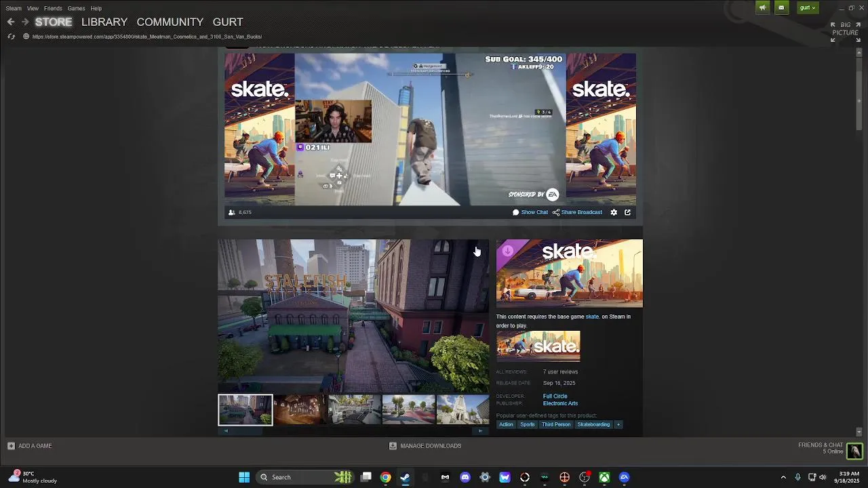Select the Sports tag
The image size is (868, 488).
(x=527, y=425)
